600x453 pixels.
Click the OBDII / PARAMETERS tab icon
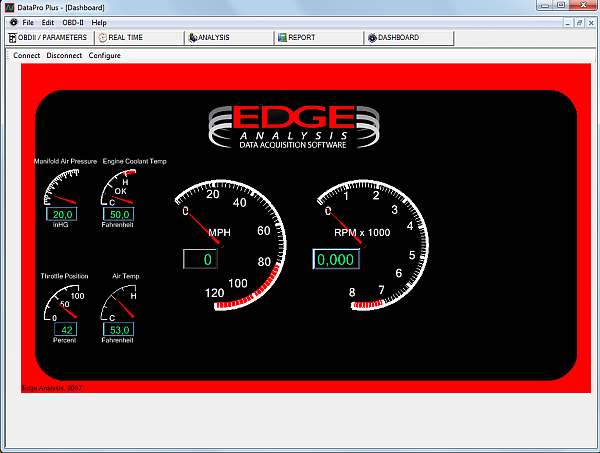pos(13,37)
